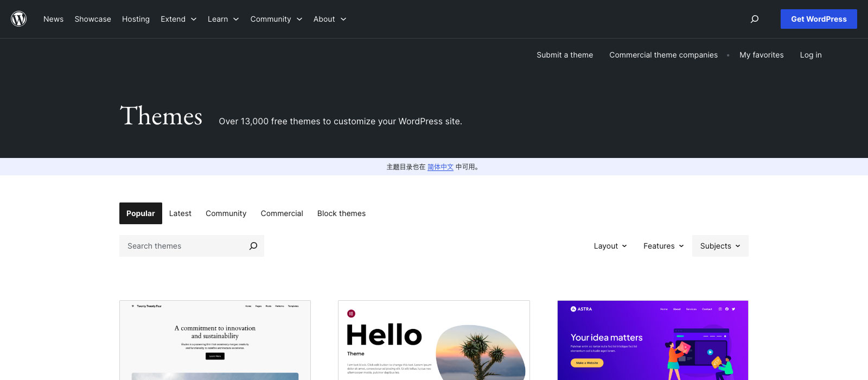This screenshot has height=380, width=868.
Task: Open site search magnifier in header
Action: tap(754, 19)
